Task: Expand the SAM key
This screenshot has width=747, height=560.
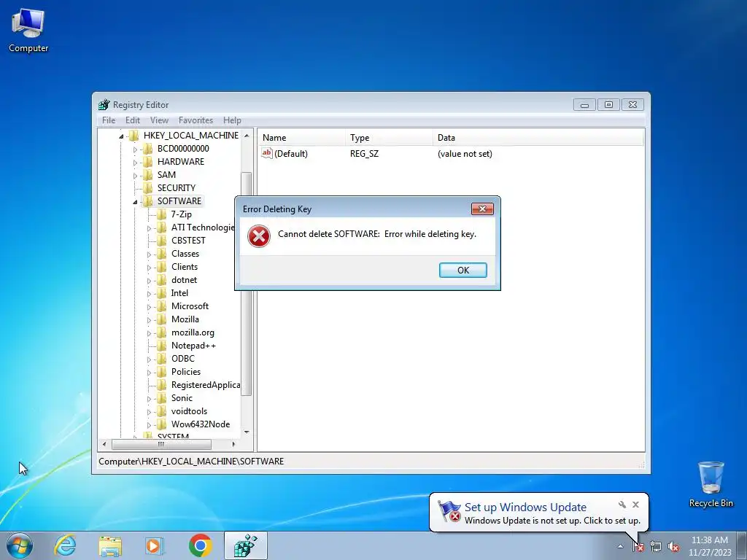Action: pyautogui.click(x=135, y=176)
